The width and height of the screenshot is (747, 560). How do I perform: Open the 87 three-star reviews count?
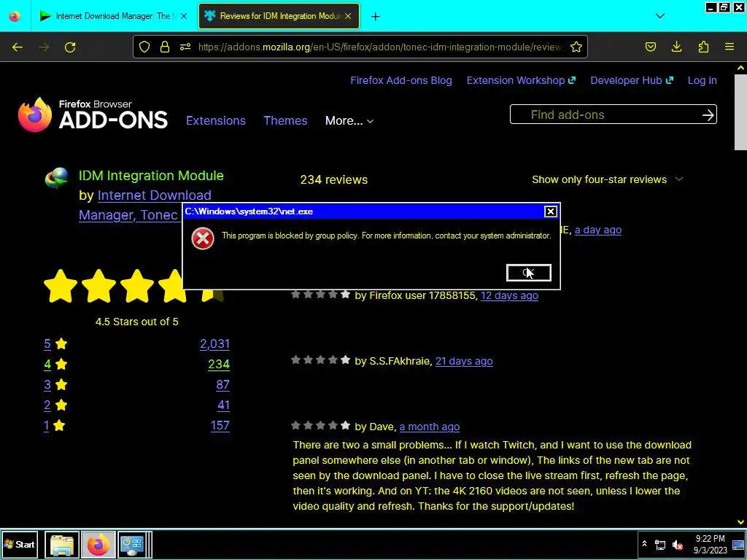pyautogui.click(x=223, y=385)
